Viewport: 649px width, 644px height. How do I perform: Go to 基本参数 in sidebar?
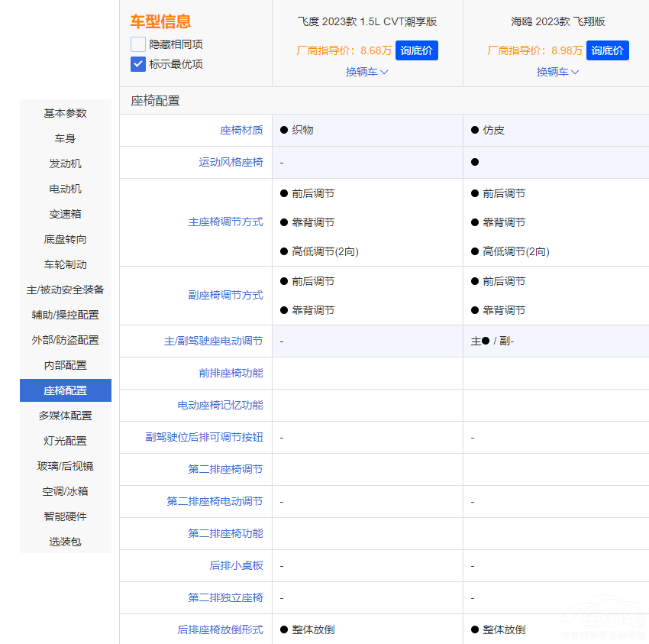coord(66,113)
